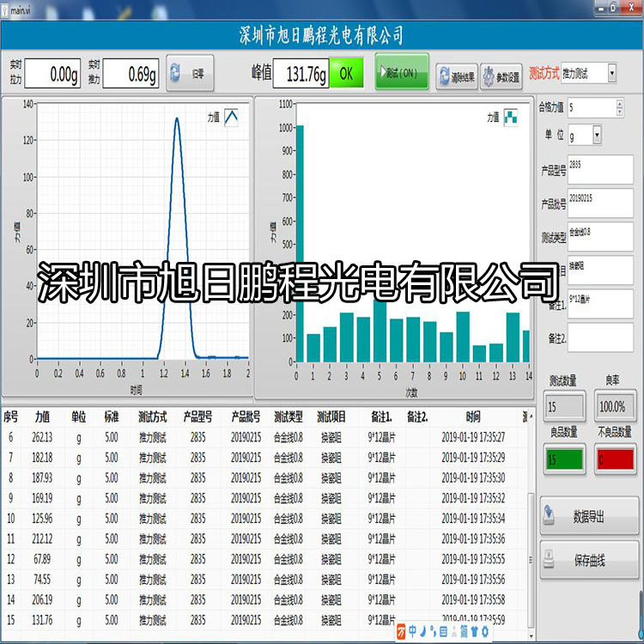Click the 数据导出 data export button
Screen dimensions: 644x644
click(x=589, y=516)
